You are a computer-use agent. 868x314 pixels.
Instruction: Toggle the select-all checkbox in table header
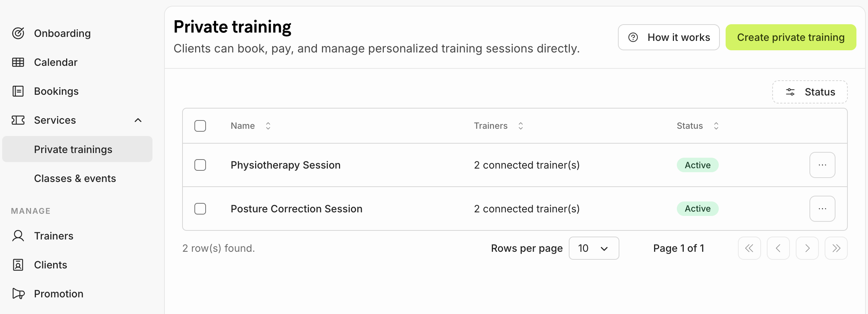click(200, 126)
